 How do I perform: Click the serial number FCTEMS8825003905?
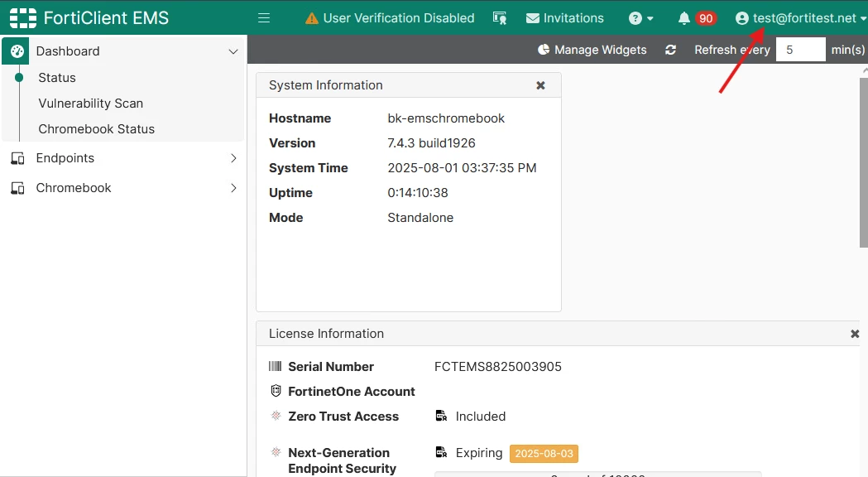click(x=497, y=367)
